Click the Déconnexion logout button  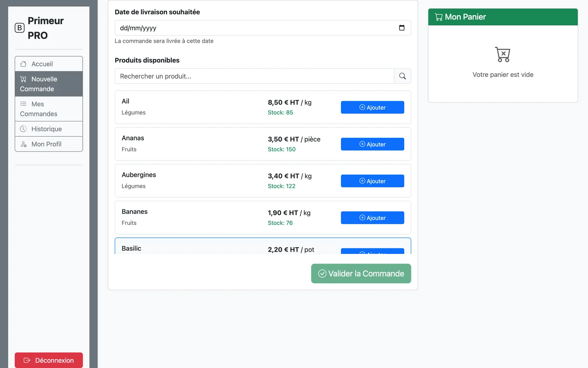click(49, 360)
